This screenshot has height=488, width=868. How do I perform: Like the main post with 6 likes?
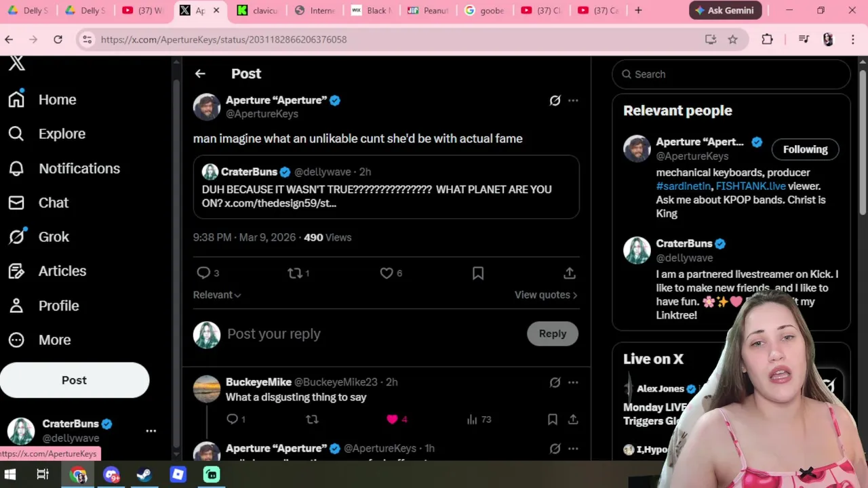point(391,272)
